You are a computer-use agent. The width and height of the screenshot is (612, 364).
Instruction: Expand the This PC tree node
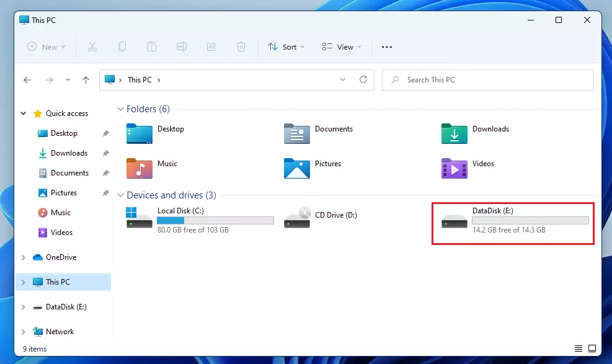[23, 282]
